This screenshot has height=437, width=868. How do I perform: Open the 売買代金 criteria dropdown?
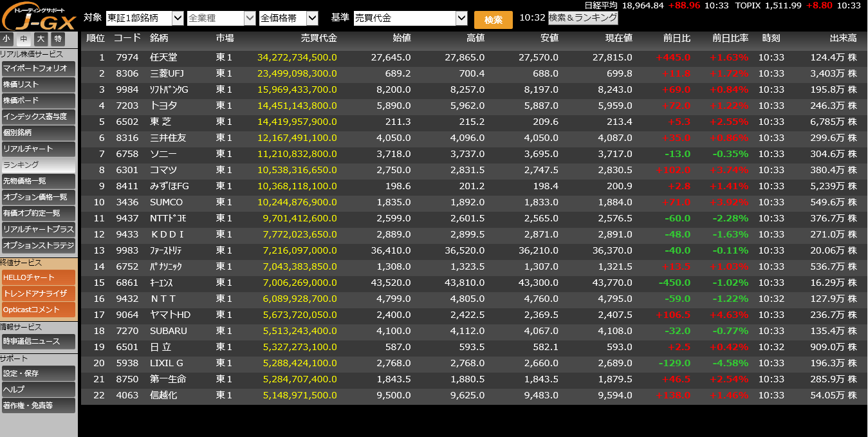[411, 18]
